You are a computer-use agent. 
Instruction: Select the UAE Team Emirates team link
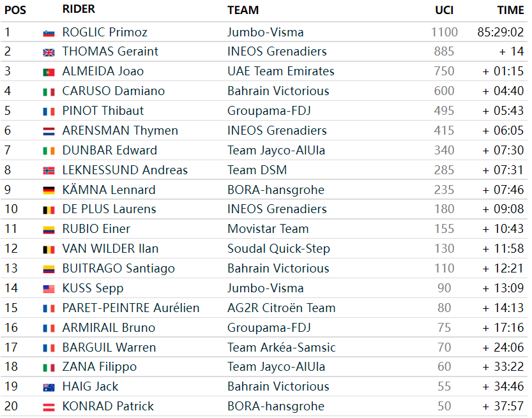280,71
